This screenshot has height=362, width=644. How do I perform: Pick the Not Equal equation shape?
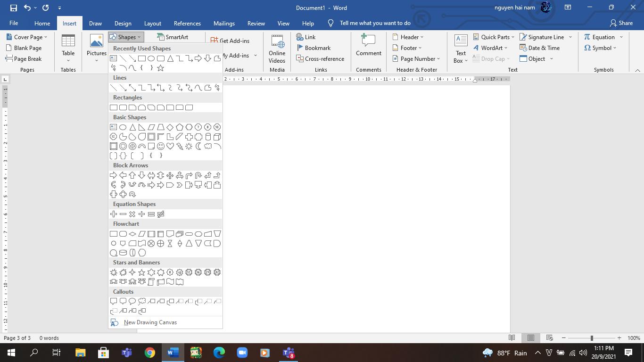tap(161, 214)
